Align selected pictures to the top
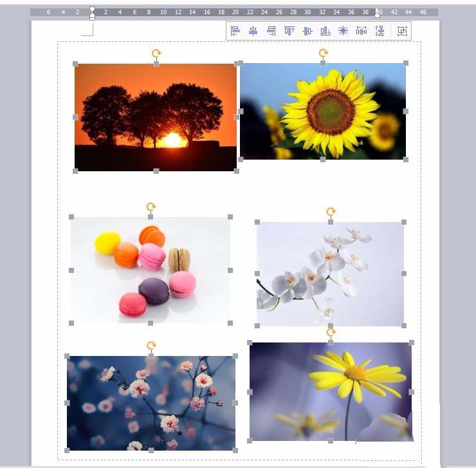 [289, 31]
